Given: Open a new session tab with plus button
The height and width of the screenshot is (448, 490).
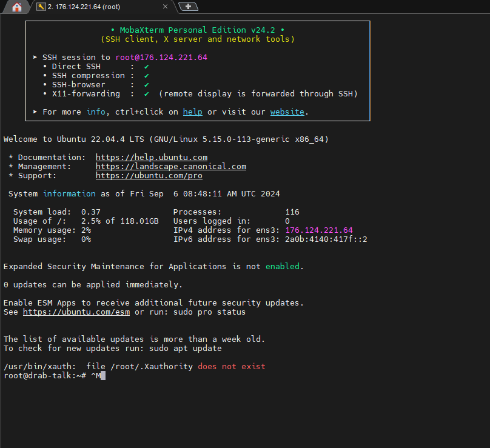Looking at the screenshot, I should coord(188,6).
